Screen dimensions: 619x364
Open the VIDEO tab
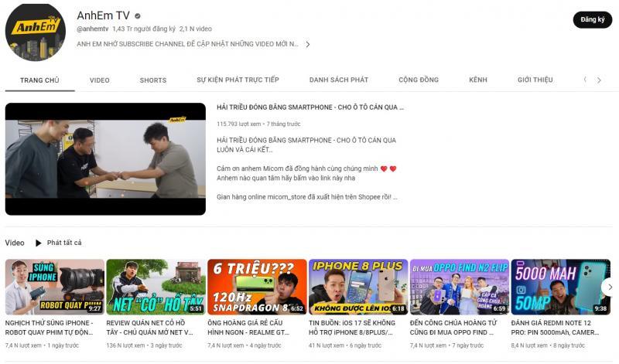tap(100, 80)
